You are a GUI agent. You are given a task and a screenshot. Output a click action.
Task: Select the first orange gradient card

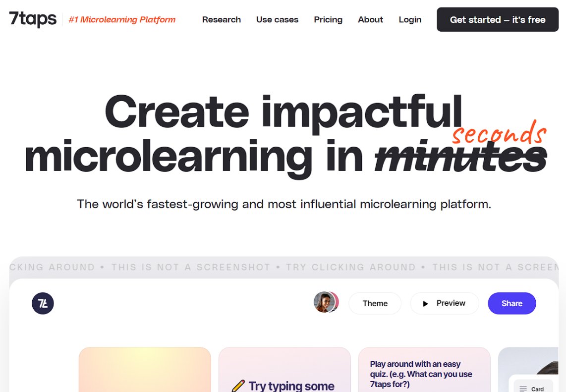[x=145, y=370]
